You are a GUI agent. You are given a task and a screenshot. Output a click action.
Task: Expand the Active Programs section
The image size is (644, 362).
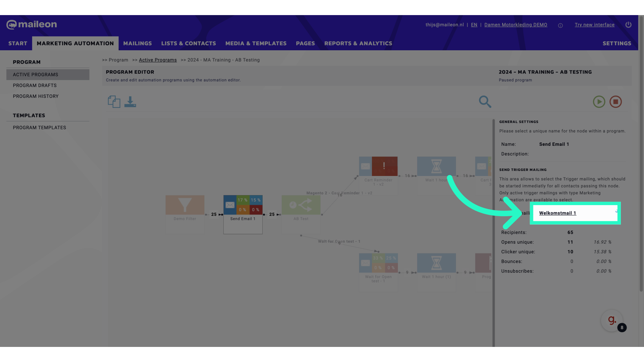click(x=35, y=74)
